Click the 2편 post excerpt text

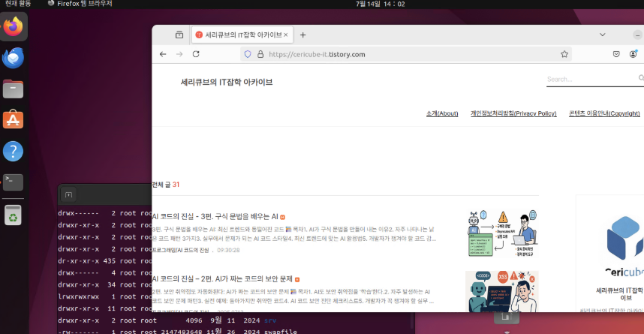pos(293,296)
